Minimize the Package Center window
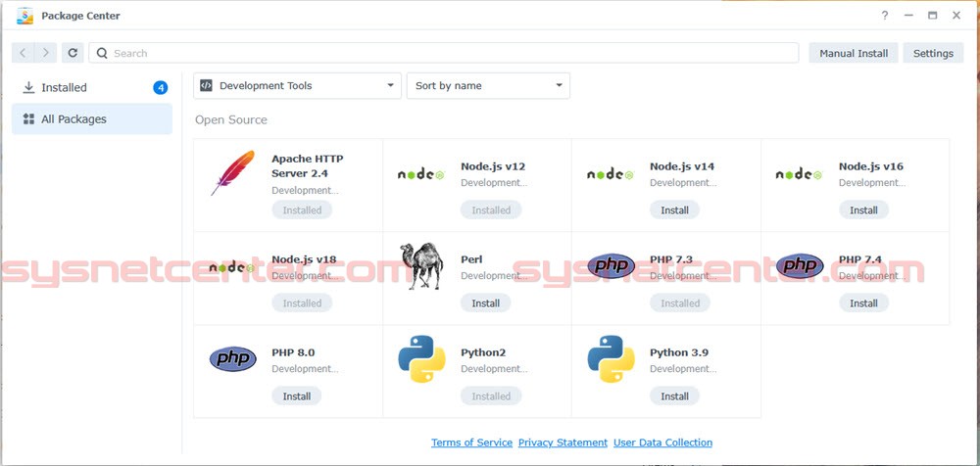The image size is (980, 466). [908, 16]
